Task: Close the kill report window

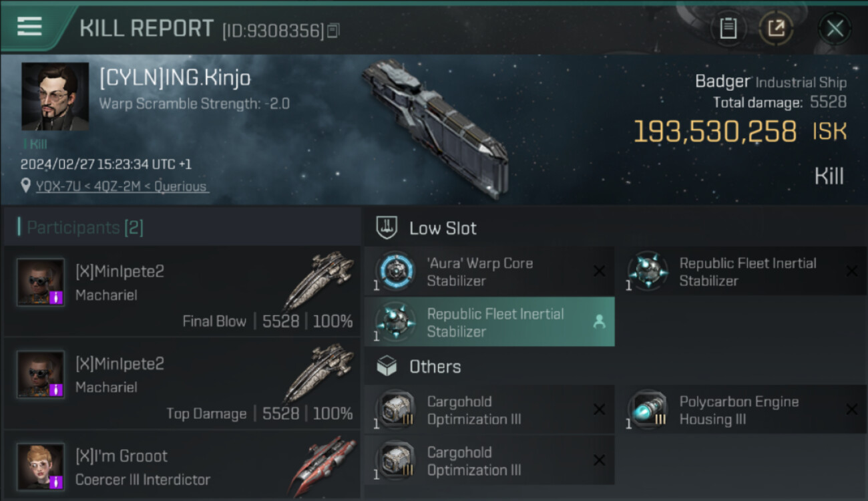Action: click(x=835, y=29)
